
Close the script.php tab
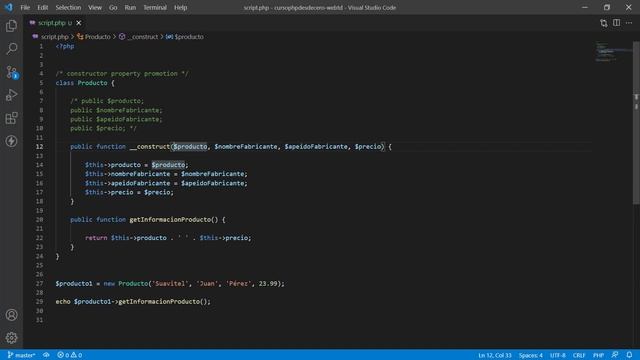[x=79, y=23]
